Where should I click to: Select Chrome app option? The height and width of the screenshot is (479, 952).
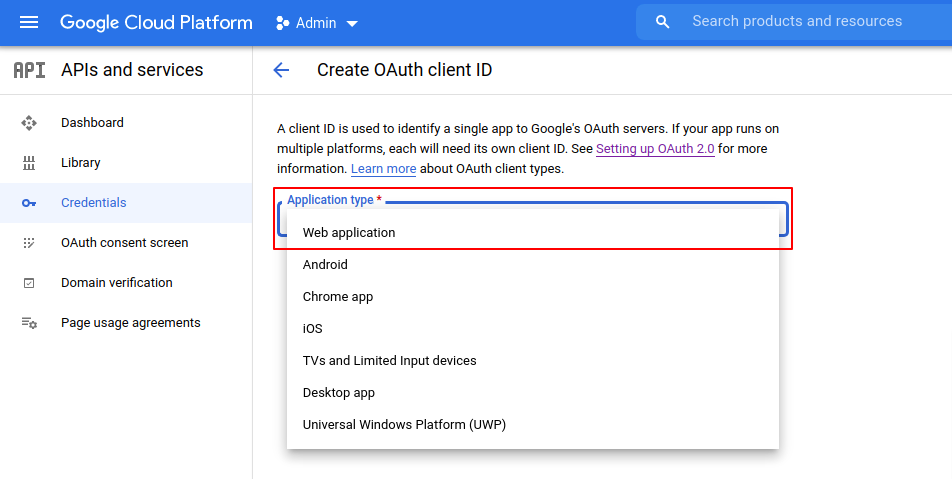(x=337, y=297)
